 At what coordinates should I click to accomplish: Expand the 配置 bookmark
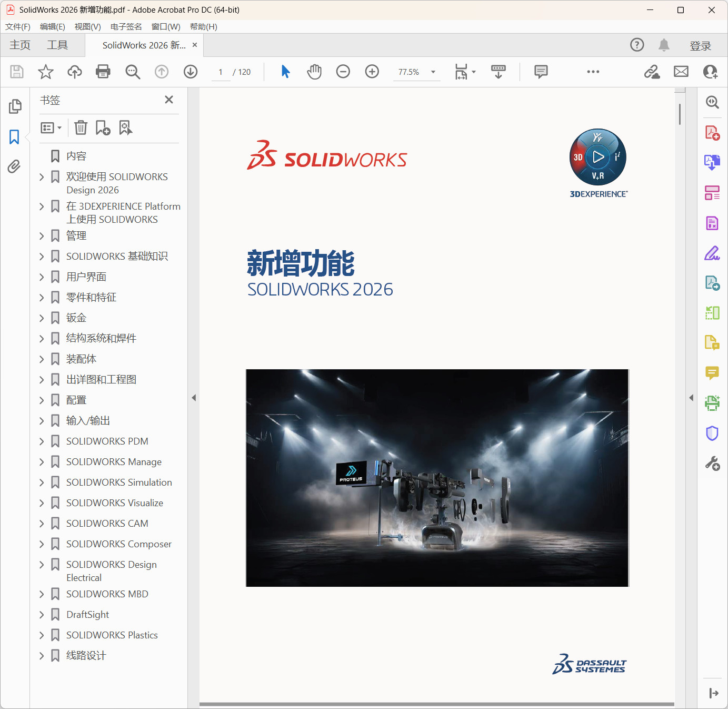(42, 400)
